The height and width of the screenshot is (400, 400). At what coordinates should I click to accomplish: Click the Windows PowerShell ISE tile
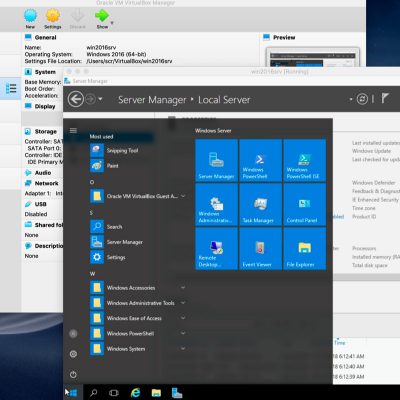click(x=305, y=161)
